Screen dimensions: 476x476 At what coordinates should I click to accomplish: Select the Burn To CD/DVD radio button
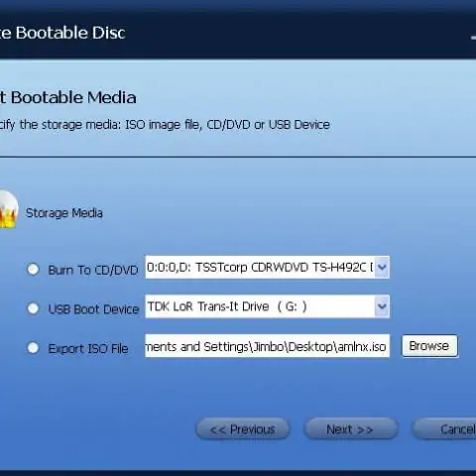(33, 269)
